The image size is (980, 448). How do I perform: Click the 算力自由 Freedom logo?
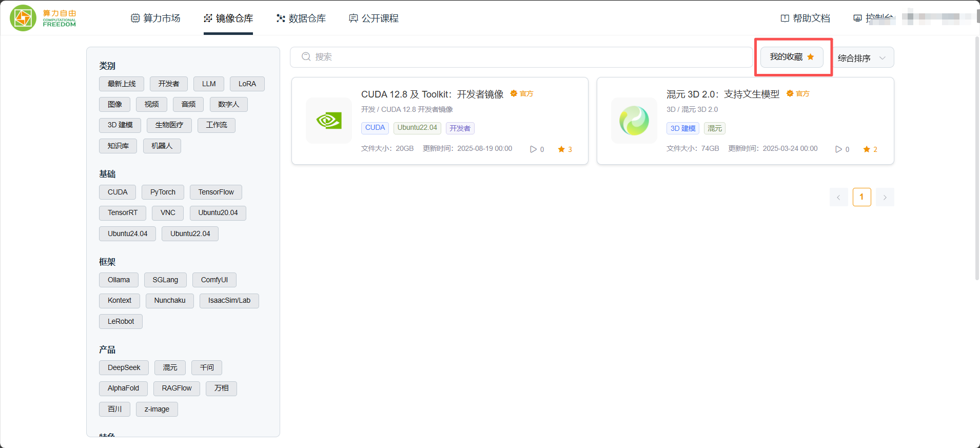43,18
